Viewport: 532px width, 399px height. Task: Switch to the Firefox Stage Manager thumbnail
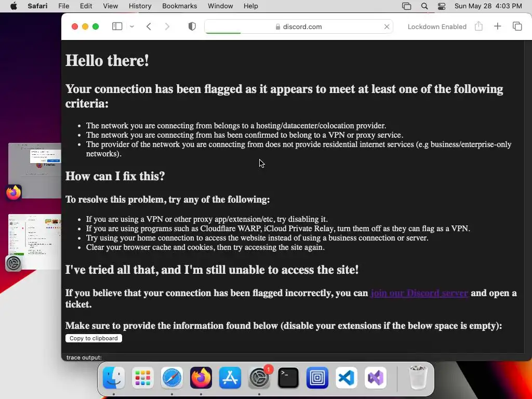pos(35,170)
